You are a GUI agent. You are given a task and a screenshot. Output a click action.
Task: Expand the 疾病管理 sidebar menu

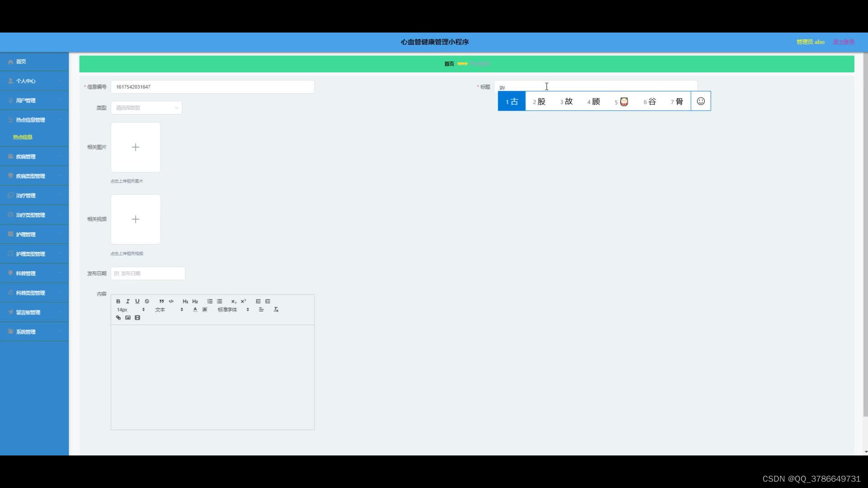coord(34,156)
